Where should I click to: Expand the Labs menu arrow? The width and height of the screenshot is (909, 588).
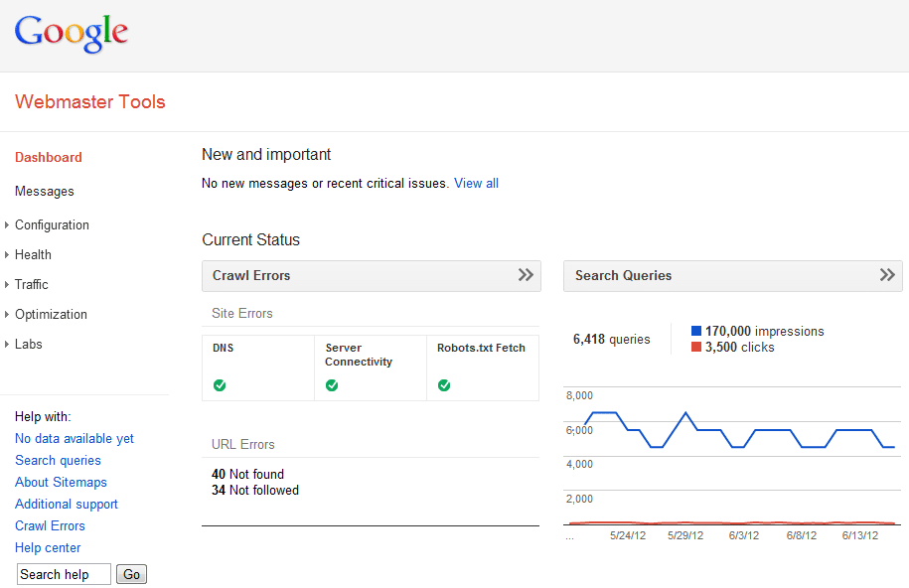[x=7, y=344]
